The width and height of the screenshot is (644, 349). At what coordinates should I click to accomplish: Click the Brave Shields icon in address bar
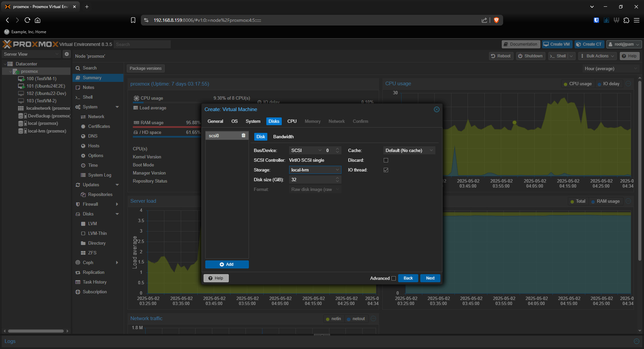click(496, 20)
